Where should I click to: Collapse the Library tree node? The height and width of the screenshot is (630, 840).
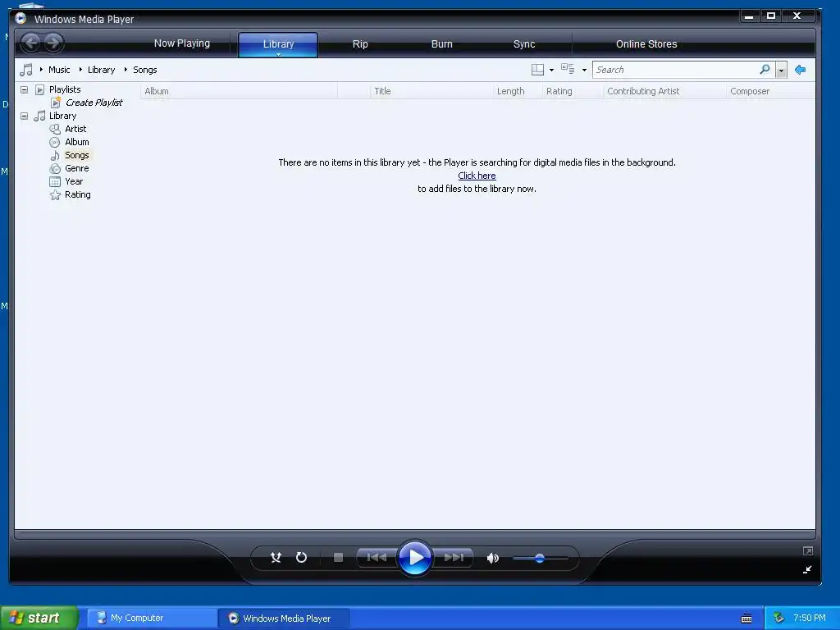point(24,116)
